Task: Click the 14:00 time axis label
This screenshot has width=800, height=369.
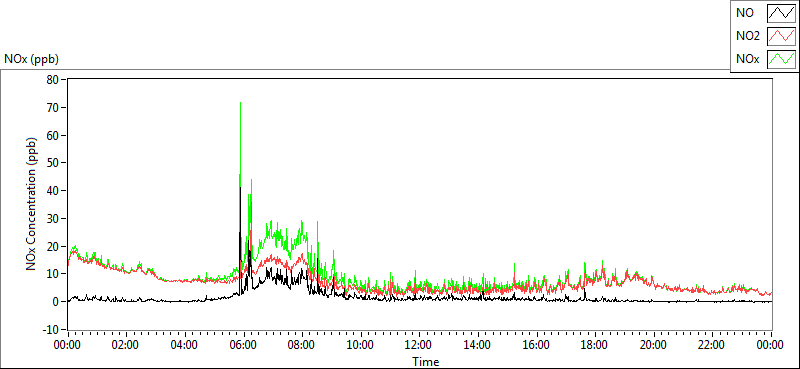Action: click(478, 345)
